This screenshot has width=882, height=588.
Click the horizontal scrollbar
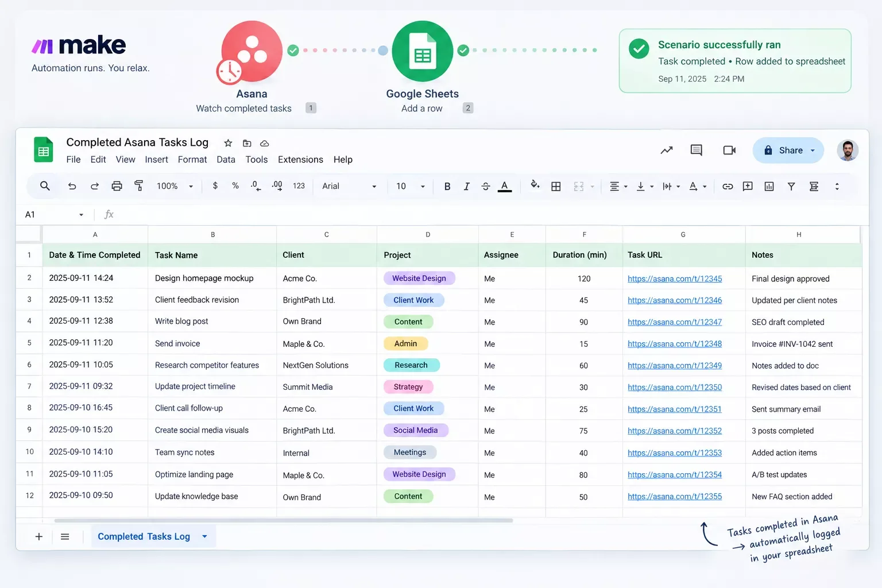coord(284,520)
